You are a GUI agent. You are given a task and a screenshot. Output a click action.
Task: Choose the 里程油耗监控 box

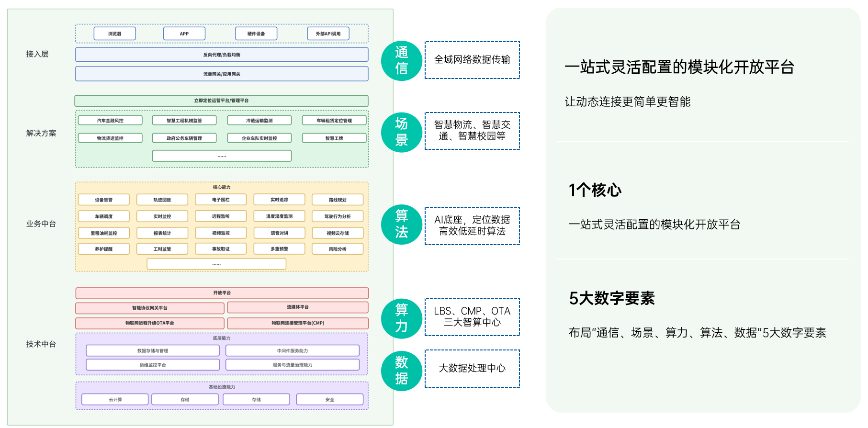(x=104, y=233)
